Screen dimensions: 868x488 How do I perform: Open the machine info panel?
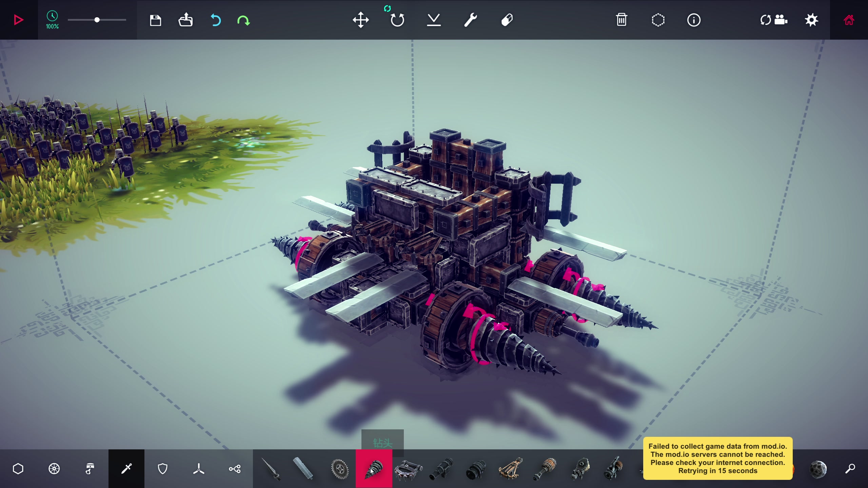pos(694,20)
